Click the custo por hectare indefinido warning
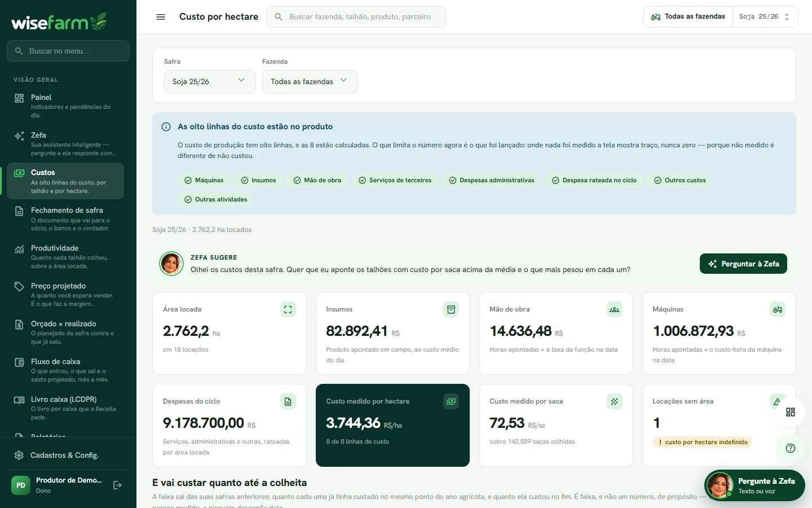 [702, 442]
